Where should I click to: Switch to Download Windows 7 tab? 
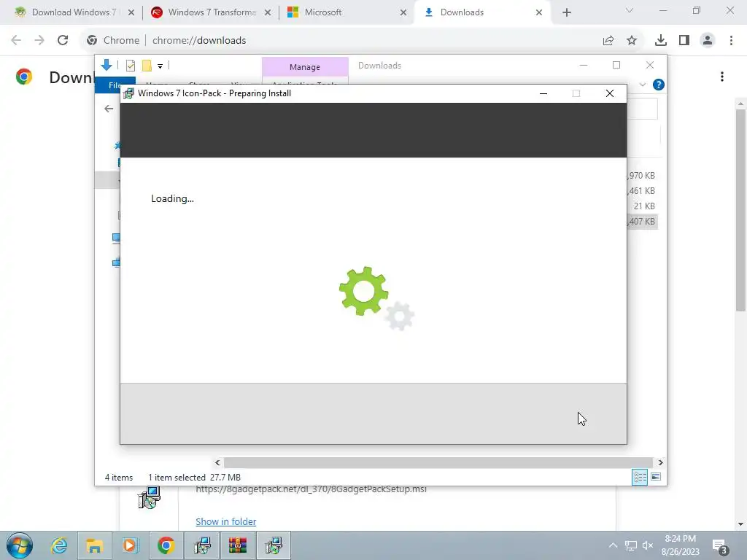[74, 12]
